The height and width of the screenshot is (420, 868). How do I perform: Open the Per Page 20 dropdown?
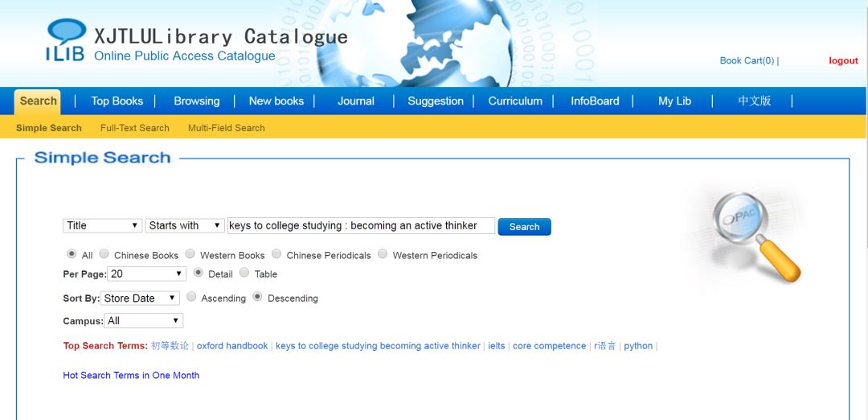click(x=147, y=274)
